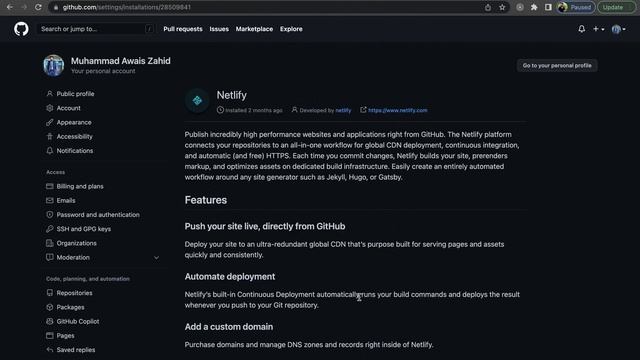
Task: Click the Add a custom domain heading
Action: [x=229, y=327]
